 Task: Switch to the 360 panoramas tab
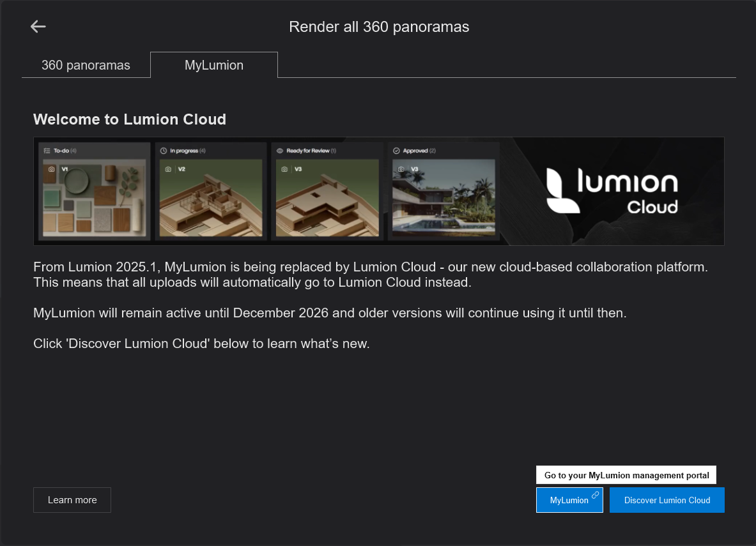(x=86, y=65)
